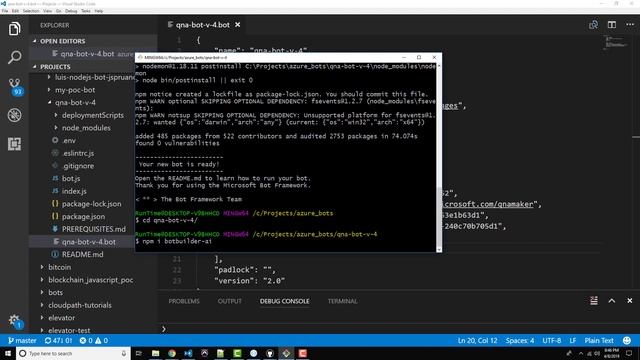640x360 pixels.
Task: Click the Open Changes icon in editor toolbar
Action: [593, 25]
